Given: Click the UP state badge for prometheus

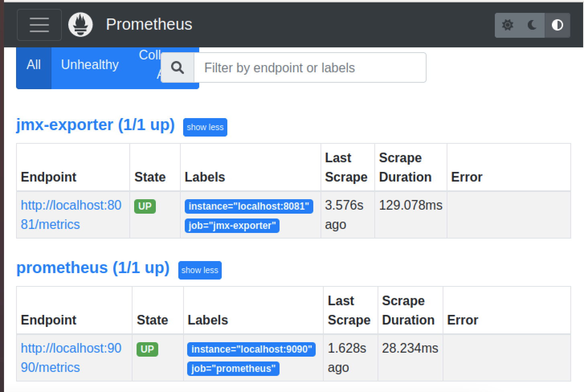Looking at the screenshot, I should coord(147,349).
